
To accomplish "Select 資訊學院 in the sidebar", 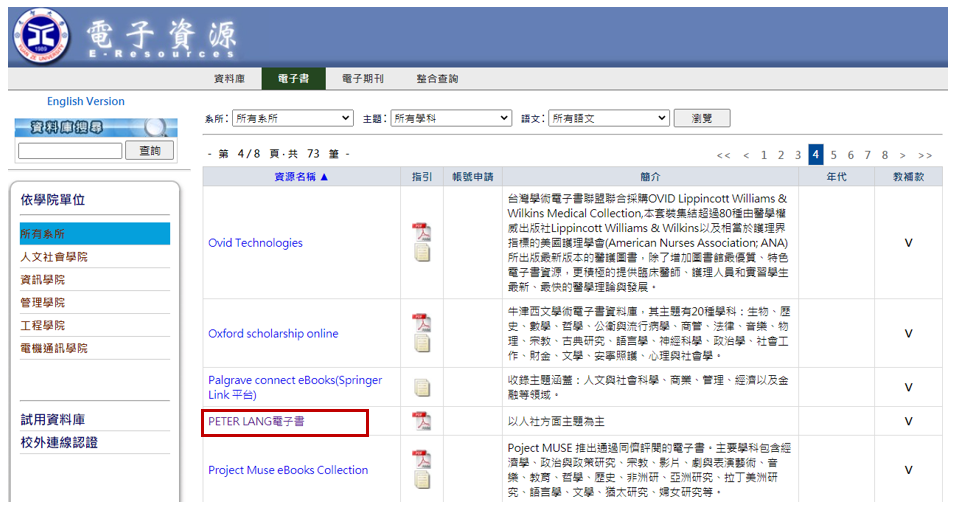I will 43,280.
